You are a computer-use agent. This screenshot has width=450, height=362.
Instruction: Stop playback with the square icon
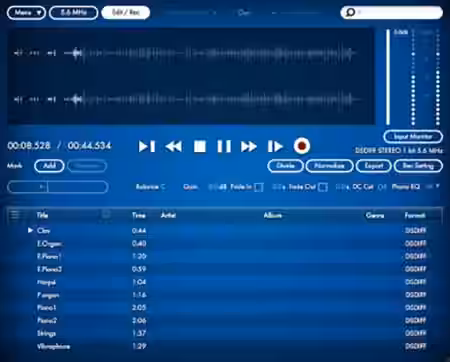click(200, 146)
